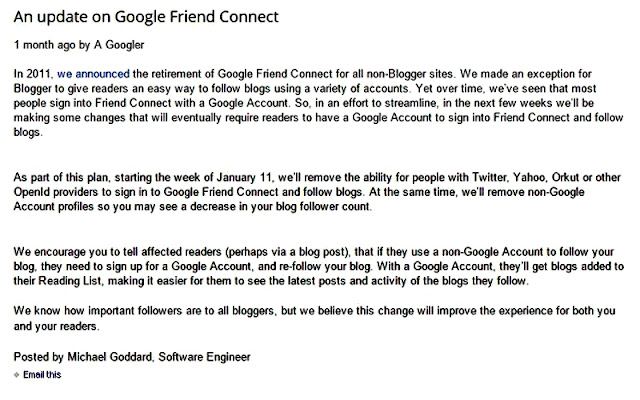Click the paragraph beginning 'In 2011'
Viewport: 640px width, 400px height.
[318, 103]
